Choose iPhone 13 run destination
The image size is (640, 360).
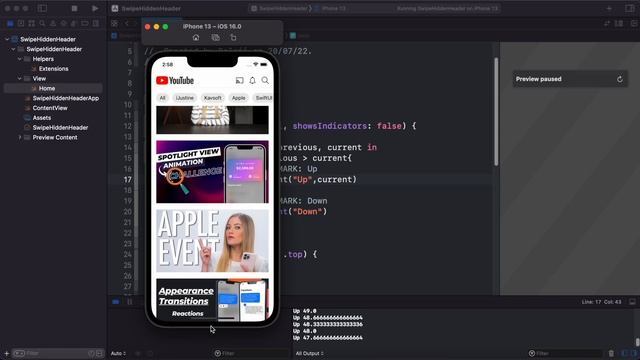click(331, 8)
